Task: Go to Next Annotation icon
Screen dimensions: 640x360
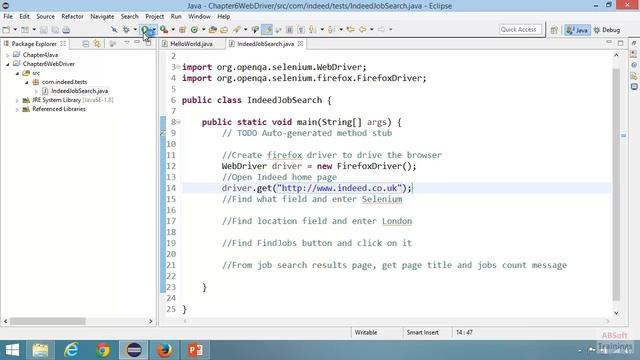Action: [312, 30]
